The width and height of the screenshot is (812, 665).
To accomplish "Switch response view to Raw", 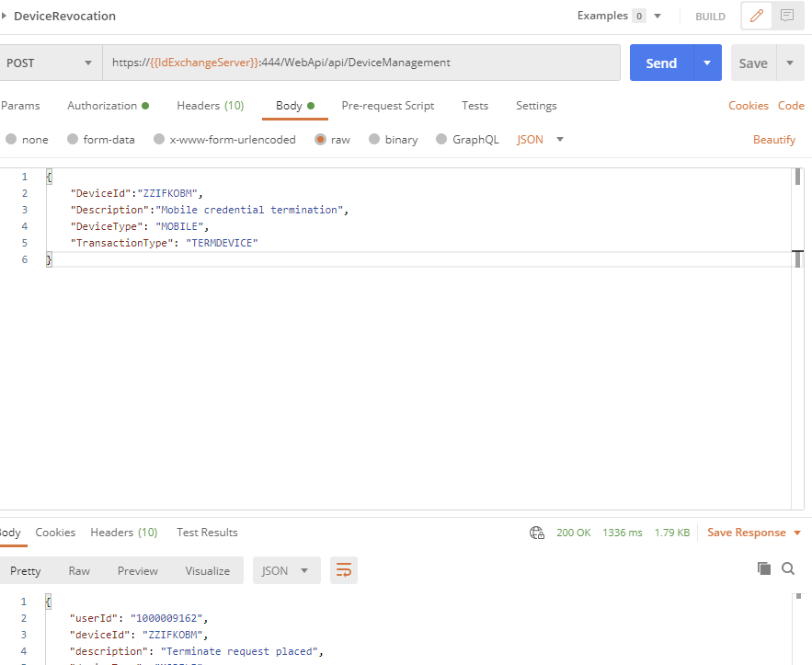I will tap(79, 571).
